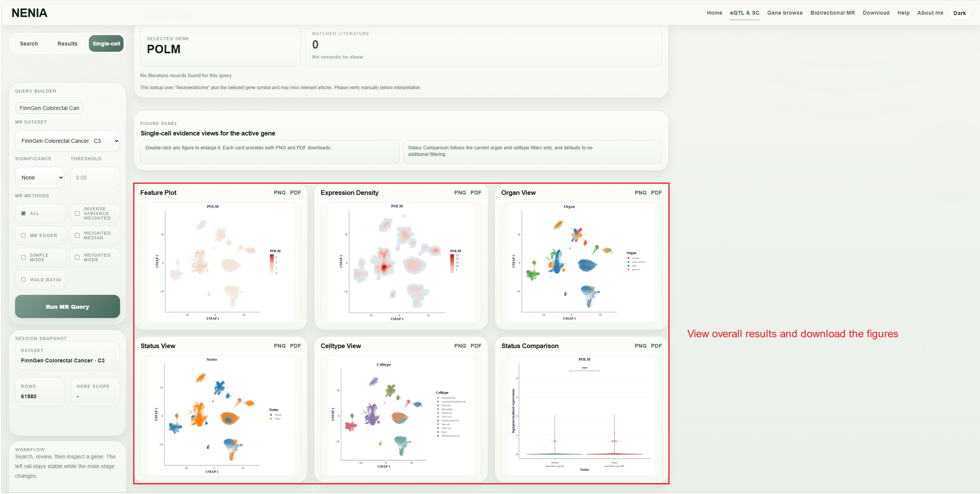
Task: Select the Expression Density figure
Action: point(401,263)
